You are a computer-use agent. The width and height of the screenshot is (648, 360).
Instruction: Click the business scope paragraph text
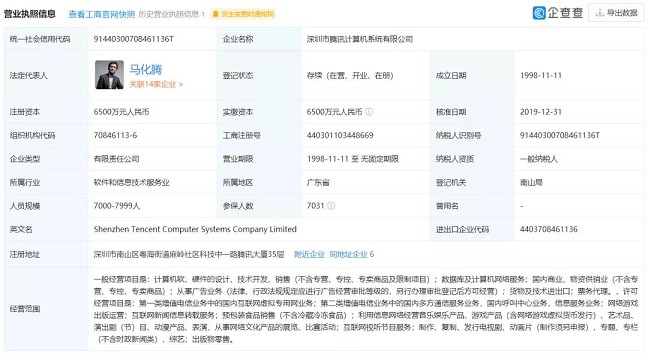tap(366, 309)
